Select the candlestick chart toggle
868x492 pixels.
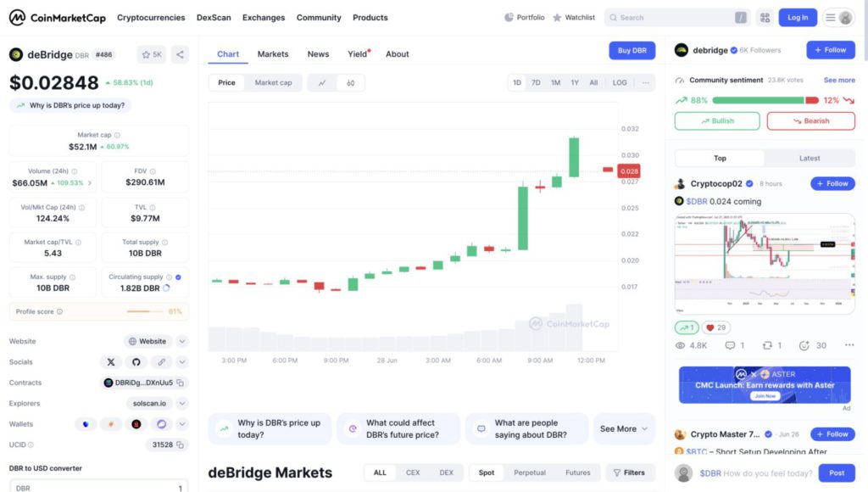[350, 82]
